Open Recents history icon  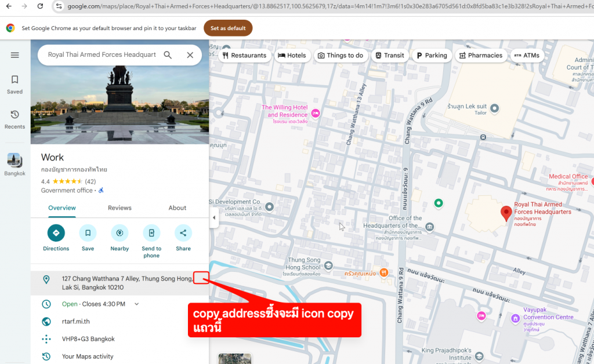coord(15,115)
